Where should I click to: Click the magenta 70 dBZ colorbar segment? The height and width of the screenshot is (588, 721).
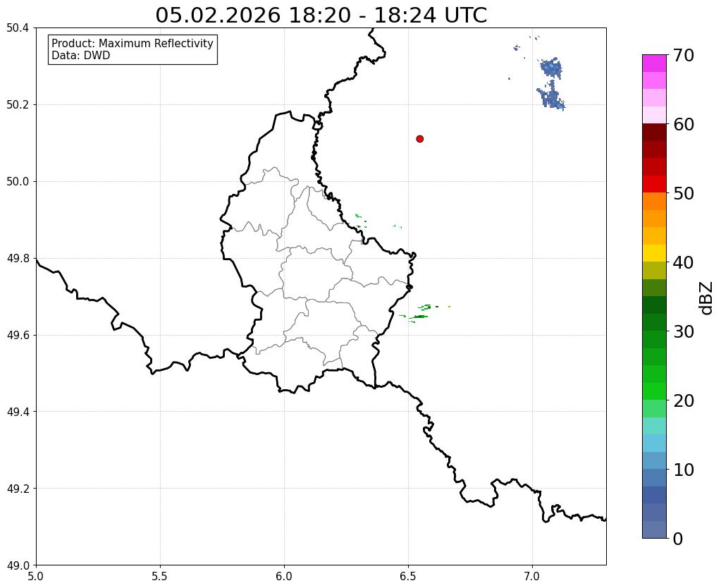[x=654, y=63]
